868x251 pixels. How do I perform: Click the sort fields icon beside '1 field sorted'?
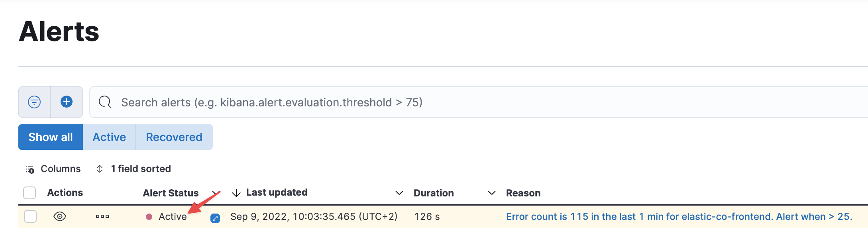point(99,169)
